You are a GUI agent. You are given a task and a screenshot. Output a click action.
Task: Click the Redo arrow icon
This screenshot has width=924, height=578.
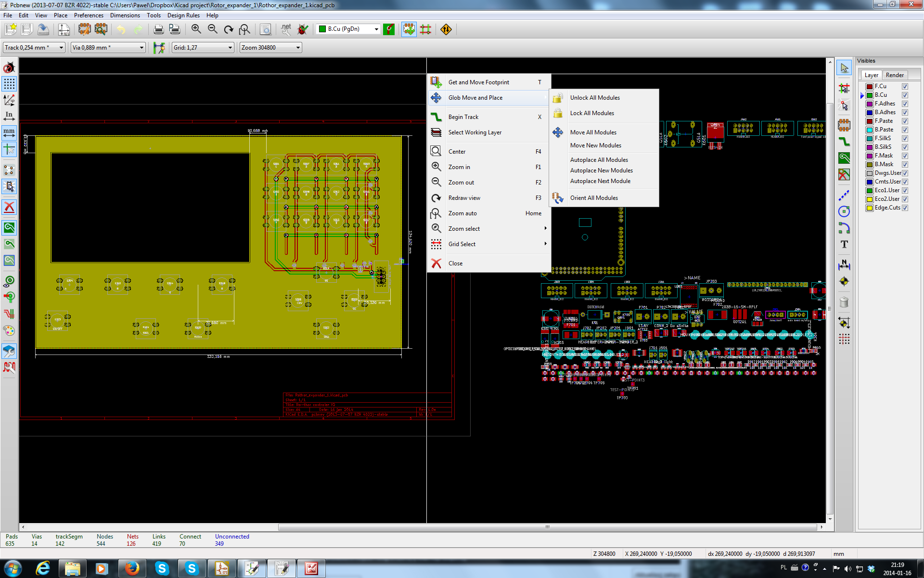point(138,29)
